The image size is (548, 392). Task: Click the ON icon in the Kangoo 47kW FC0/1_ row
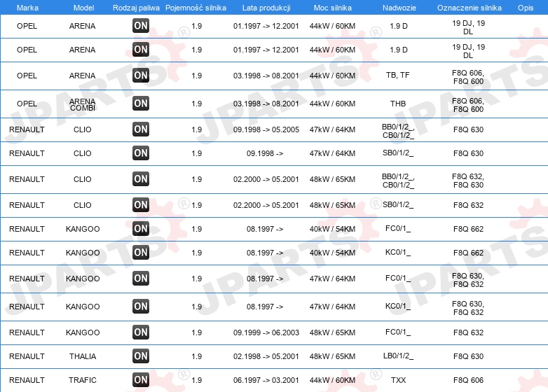point(141,278)
